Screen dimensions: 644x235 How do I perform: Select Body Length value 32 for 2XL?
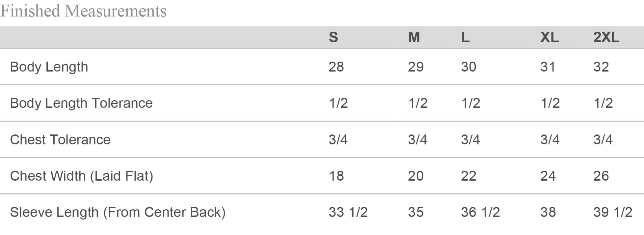coord(601,67)
